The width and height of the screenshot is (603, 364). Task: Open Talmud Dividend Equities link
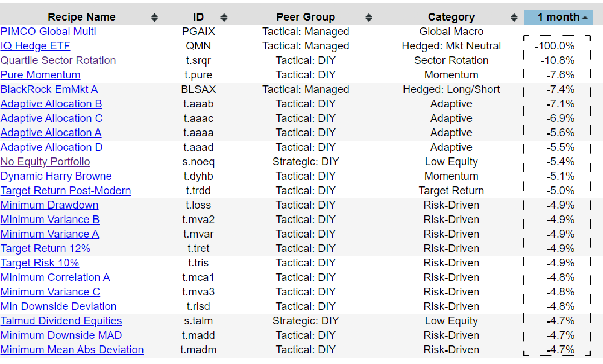coord(61,321)
